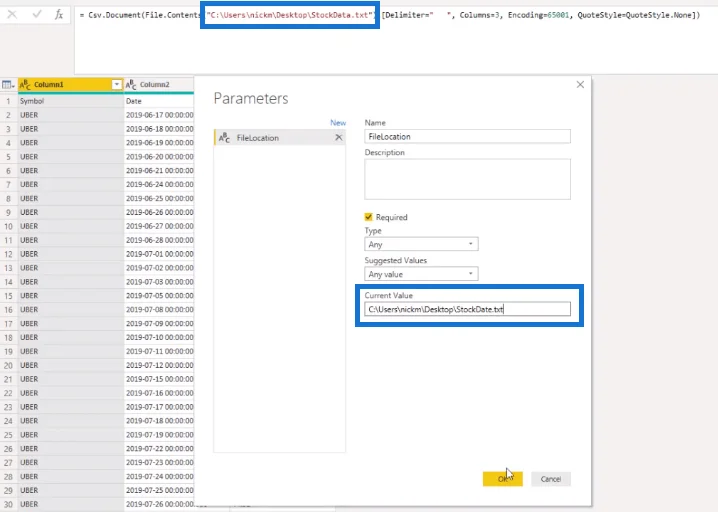This screenshot has width=718, height=512.
Task: Click into the Current Value field
Action: tap(467, 309)
